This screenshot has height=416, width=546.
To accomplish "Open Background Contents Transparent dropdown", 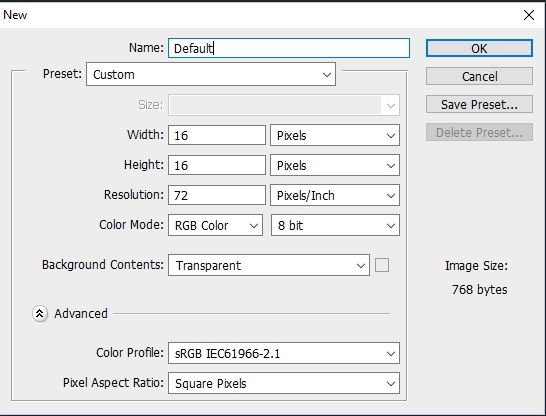I will click(x=269, y=265).
